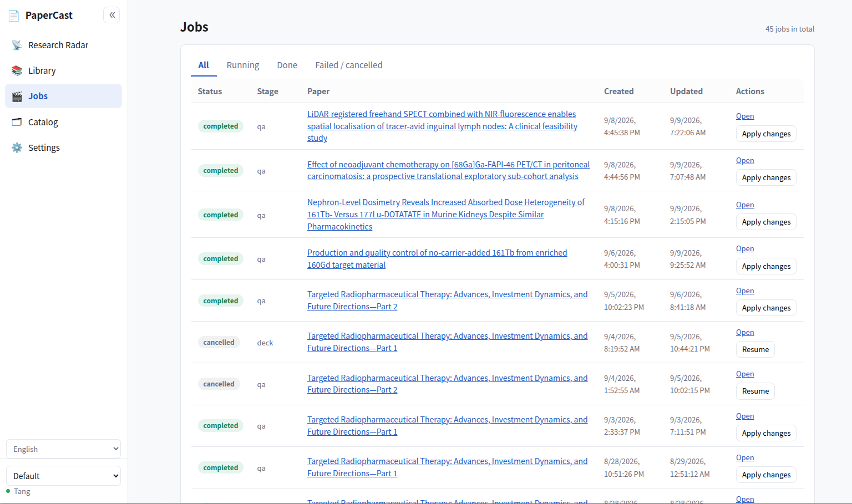Click Open for job updated 9/6/2026 8:41:18 AM

(745, 291)
